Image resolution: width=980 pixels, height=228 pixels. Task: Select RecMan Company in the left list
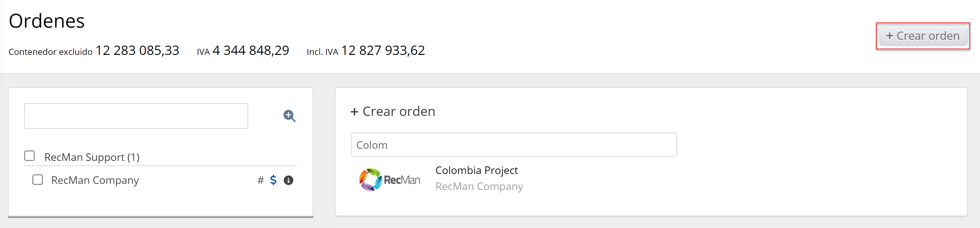[x=95, y=180]
